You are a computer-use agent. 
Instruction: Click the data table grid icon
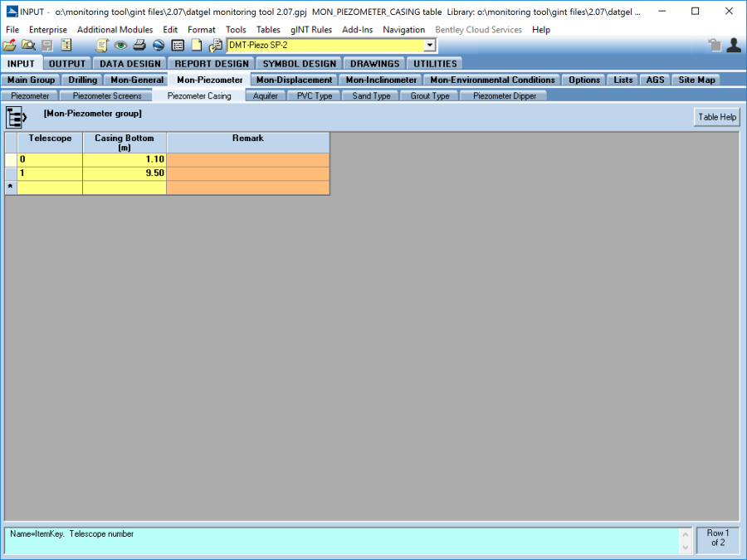[177, 46]
